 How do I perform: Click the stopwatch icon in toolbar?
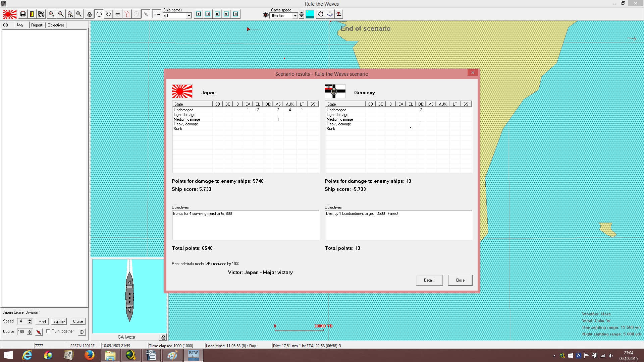tap(321, 14)
